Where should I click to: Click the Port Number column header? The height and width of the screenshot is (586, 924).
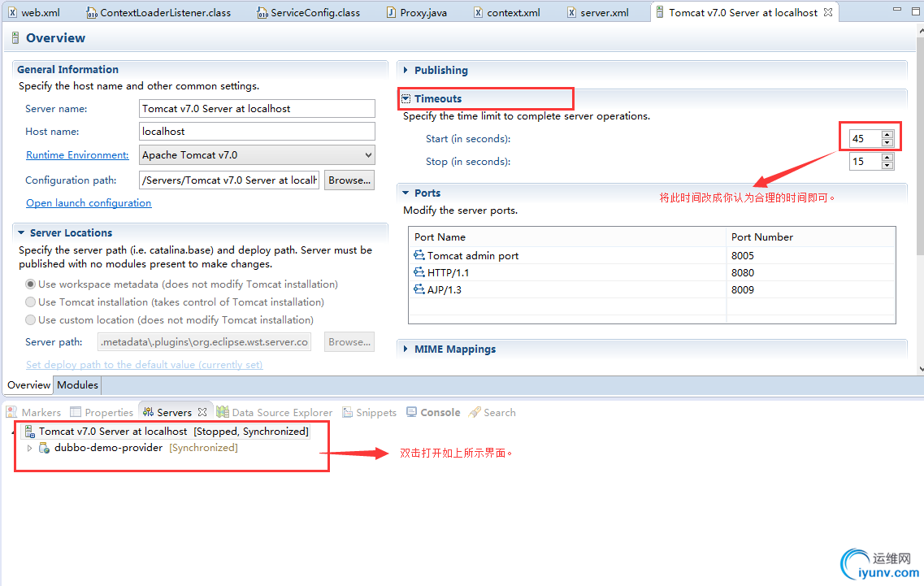pos(811,237)
